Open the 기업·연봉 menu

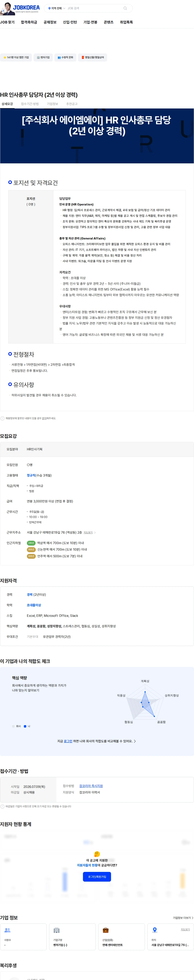click(90, 22)
